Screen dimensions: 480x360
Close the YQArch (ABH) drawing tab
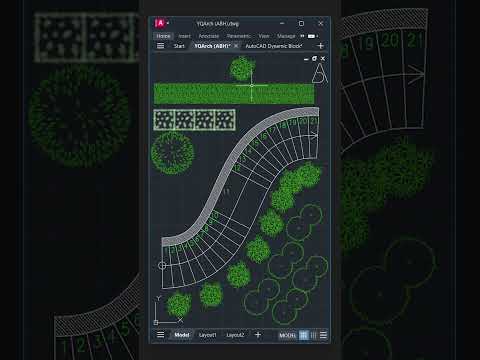click(236, 46)
